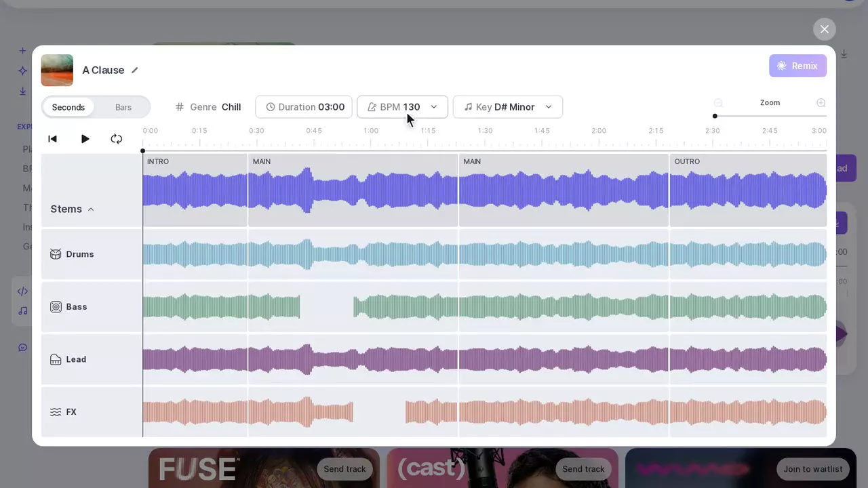This screenshot has height=488, width=868.
Task: Click the playhead handle at 0:00
Action: (x=142, y=151)
